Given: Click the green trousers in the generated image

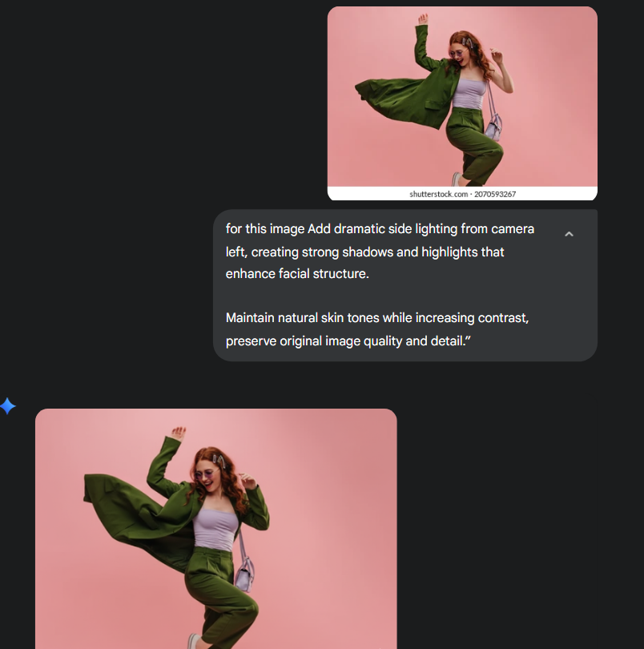Looking at the screenshot, I should coord(220,593).
